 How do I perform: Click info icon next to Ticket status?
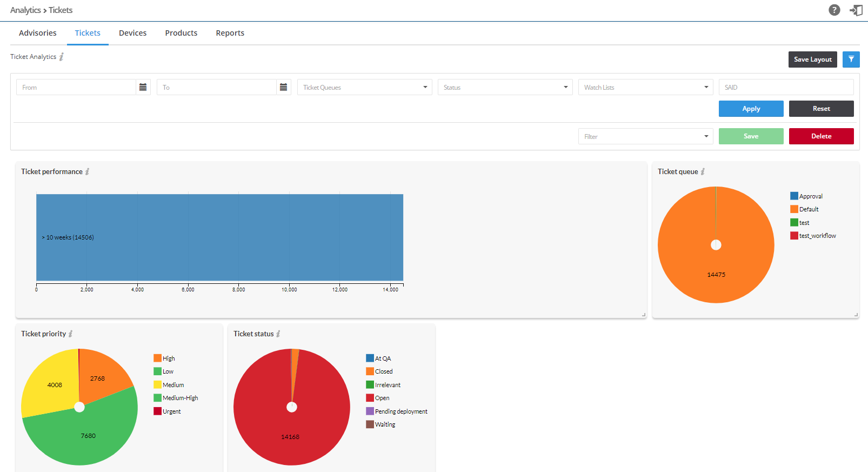[278, 334]
